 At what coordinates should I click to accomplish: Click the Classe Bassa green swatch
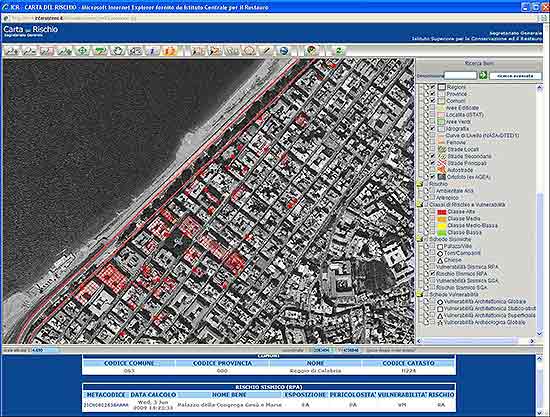pyautogui.click(x=442, y=233)
